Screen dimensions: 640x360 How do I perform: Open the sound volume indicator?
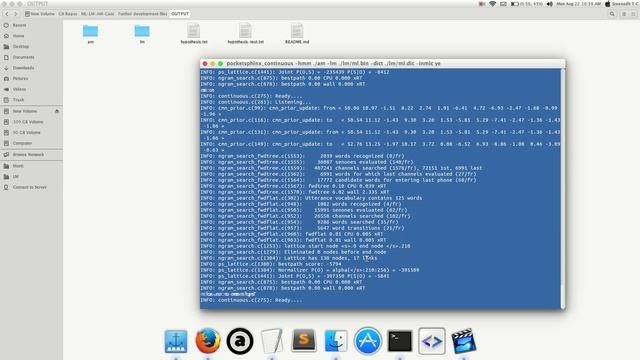[549, 4]
